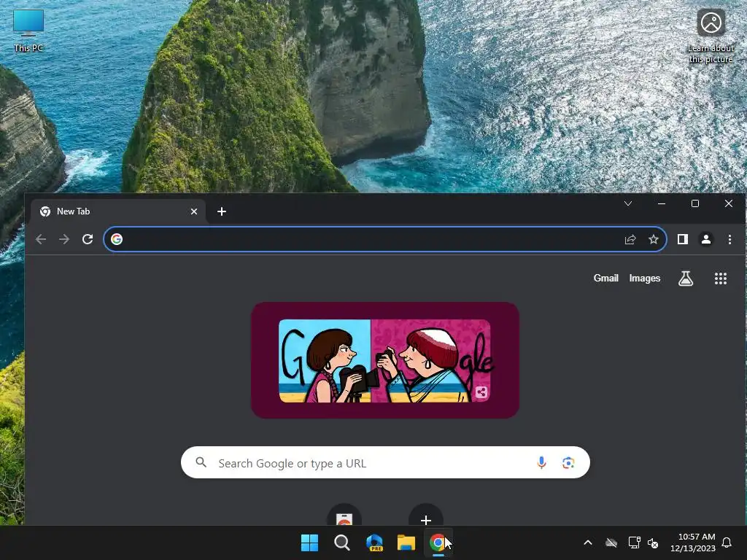
Task: Close the New Tab tab
Action: click(x=194, y=211)
